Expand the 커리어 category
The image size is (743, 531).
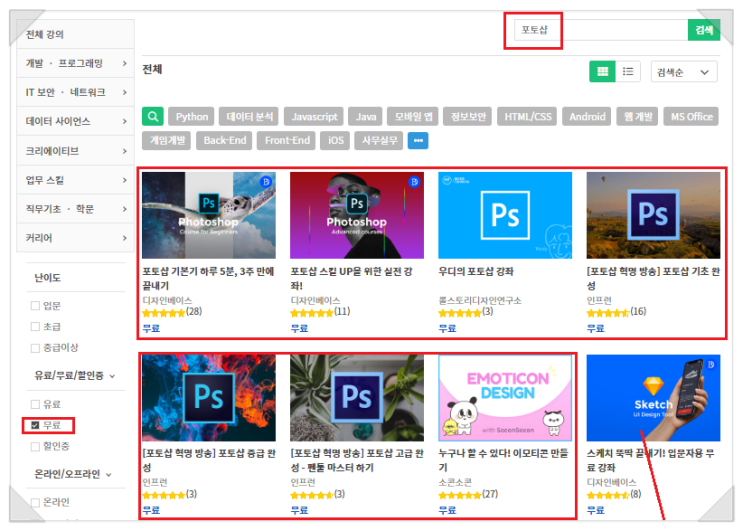pyautogui.click(x=75, y=238)
